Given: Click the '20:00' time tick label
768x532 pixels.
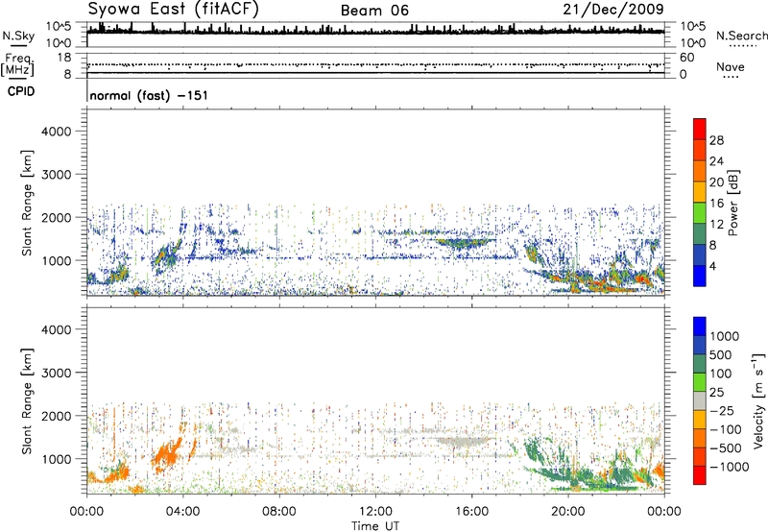Looking at the screenshot, I should (567, 512).
